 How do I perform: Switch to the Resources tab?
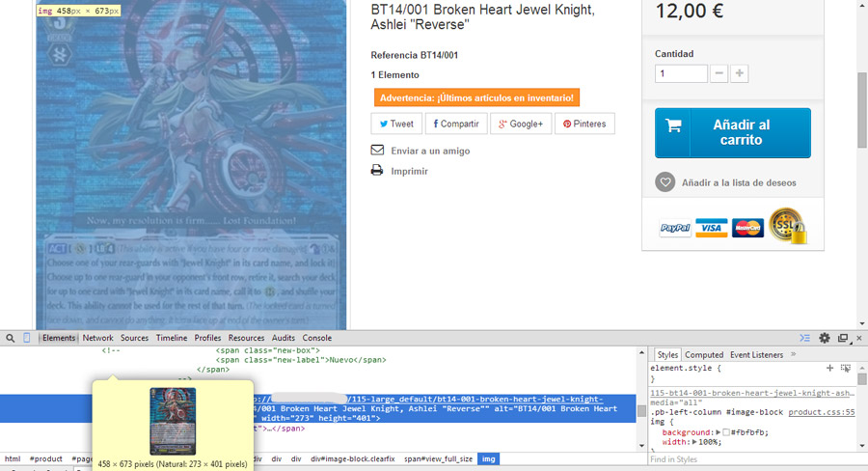246,338
